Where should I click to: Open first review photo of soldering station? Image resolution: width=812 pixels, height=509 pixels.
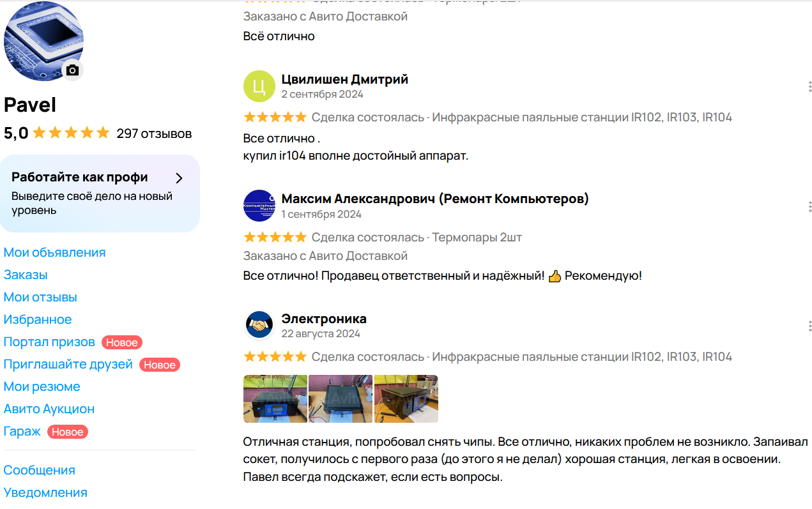pyautogui.click(x=275, y=399)
